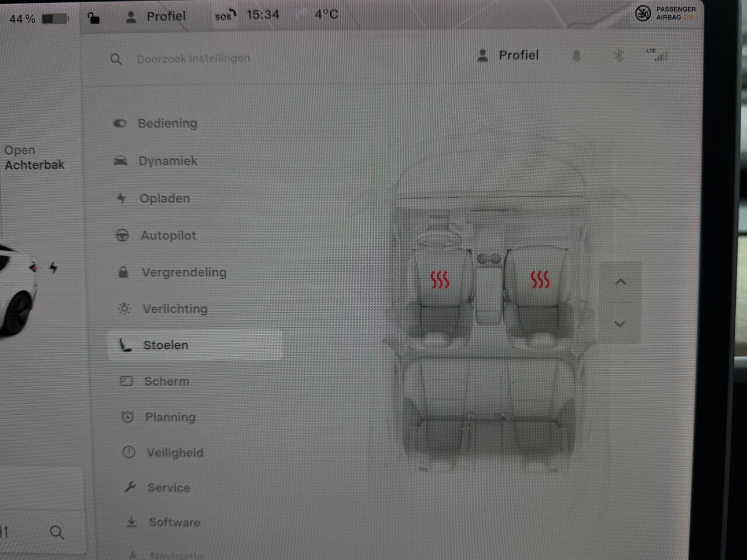Tap the notification bell icon
The height and width of the screenshot is (560, 747).
[x=576, y=56]
